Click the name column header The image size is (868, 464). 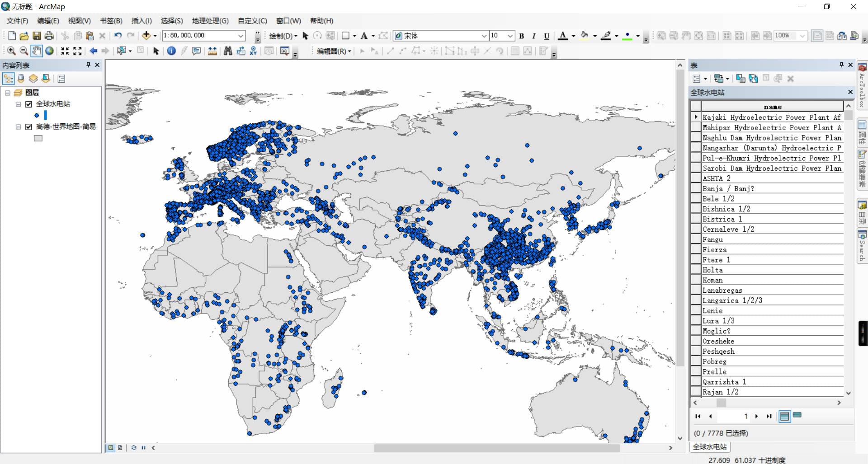(772, 107)
